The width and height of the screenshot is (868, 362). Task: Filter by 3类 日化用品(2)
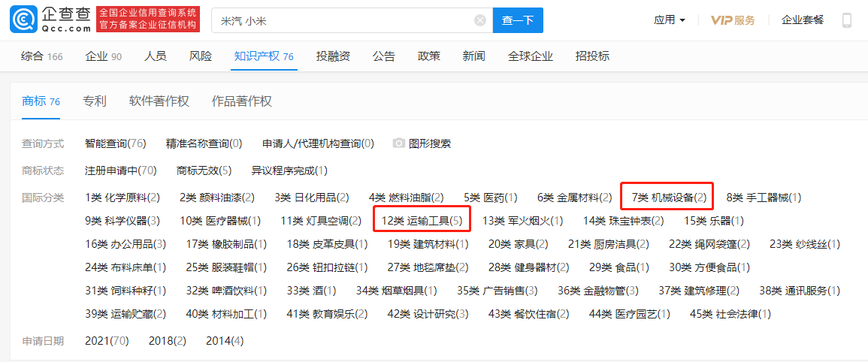[x=312, y=197]
